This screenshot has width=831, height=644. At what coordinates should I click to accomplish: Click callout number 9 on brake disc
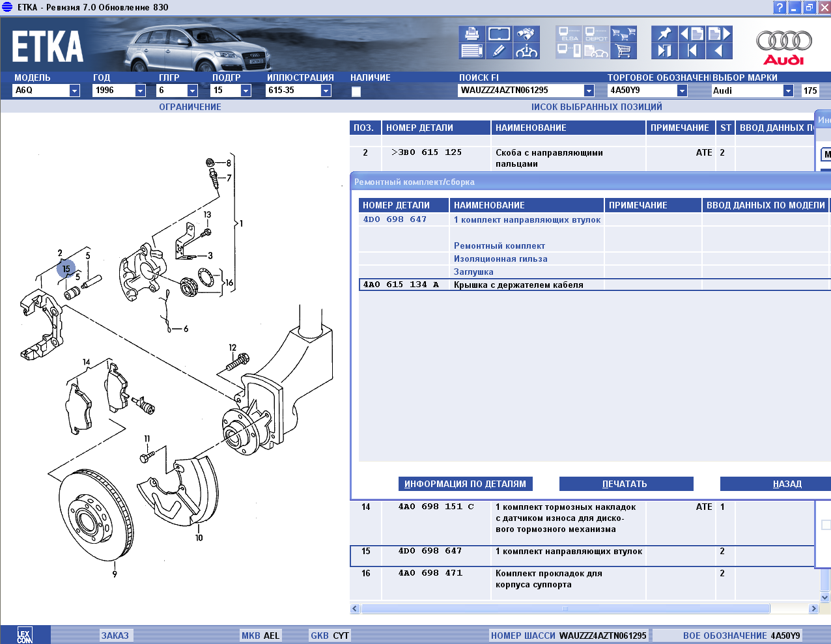point(115,574)
